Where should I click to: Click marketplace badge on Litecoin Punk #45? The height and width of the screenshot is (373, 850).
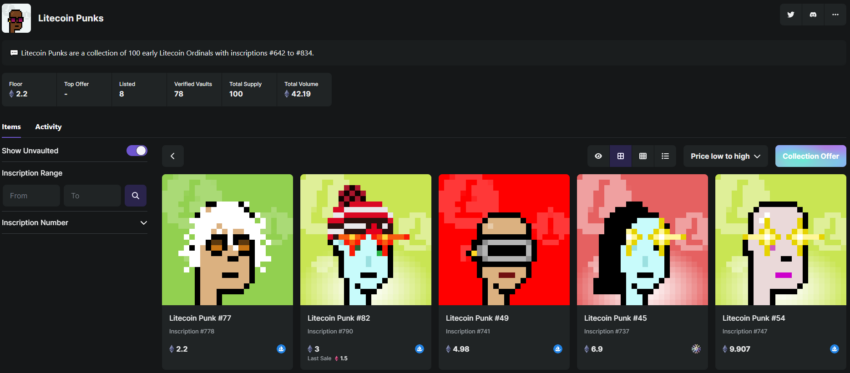(x=696, y=349)
